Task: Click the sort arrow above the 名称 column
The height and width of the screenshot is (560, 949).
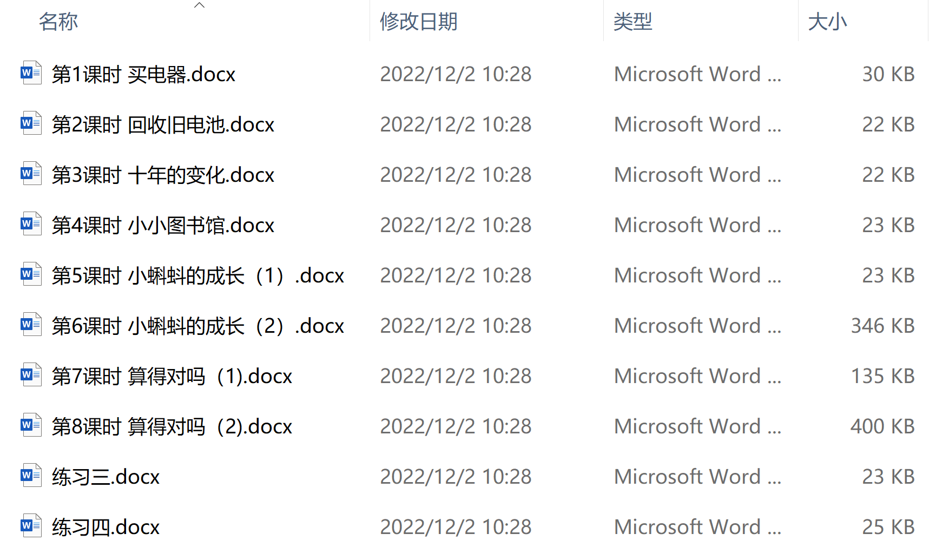Action: coord(199,5)
